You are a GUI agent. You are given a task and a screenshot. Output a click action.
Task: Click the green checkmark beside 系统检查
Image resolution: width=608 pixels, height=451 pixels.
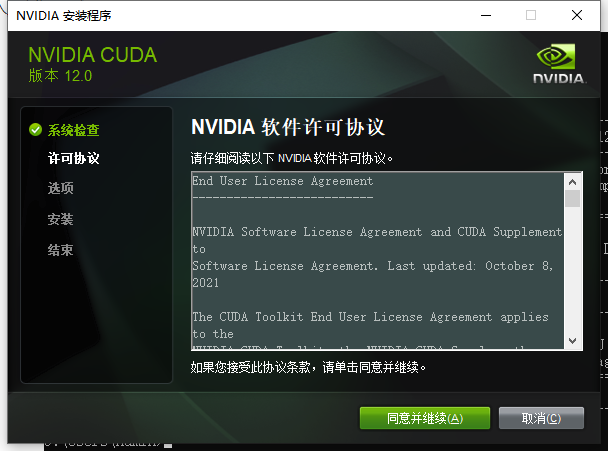[x=35, y=130]
